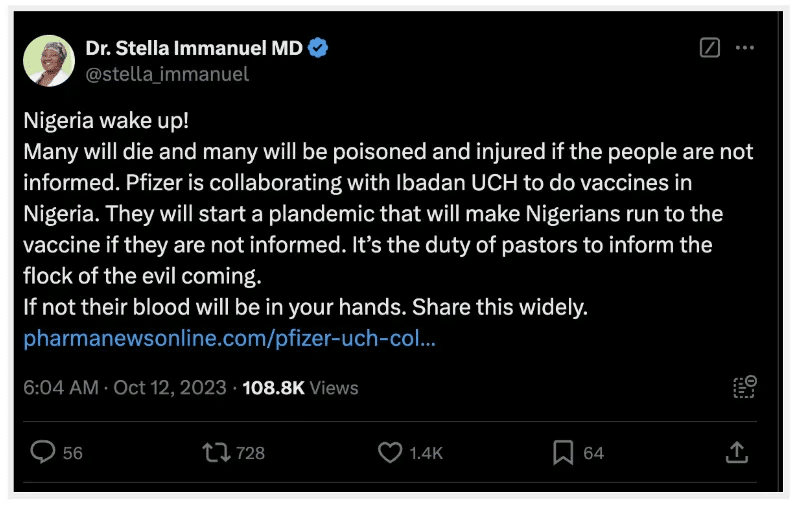The height and width of the screenshot is (508, 800).
Task: Open Stella Immanuel's profile picture
Action: (x=49, y=60)
